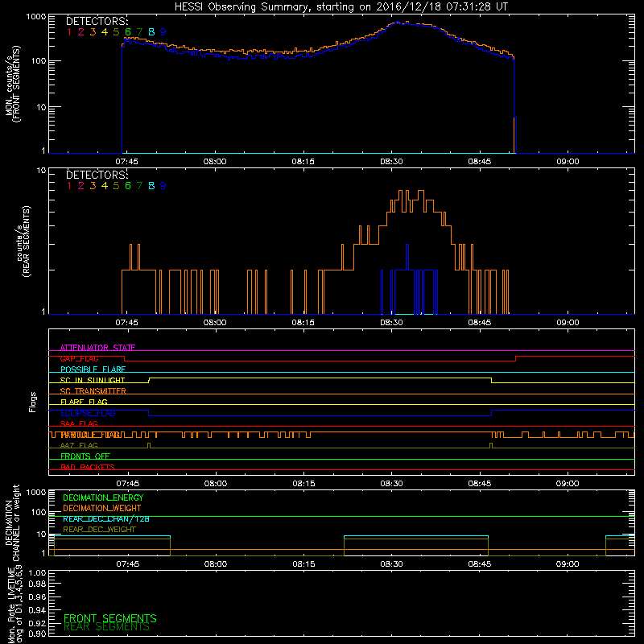Viewport: 644px width, 644px height.
Task: Click the REAR_DEC_CHAN/128 legend label
Action: point(106,519)
